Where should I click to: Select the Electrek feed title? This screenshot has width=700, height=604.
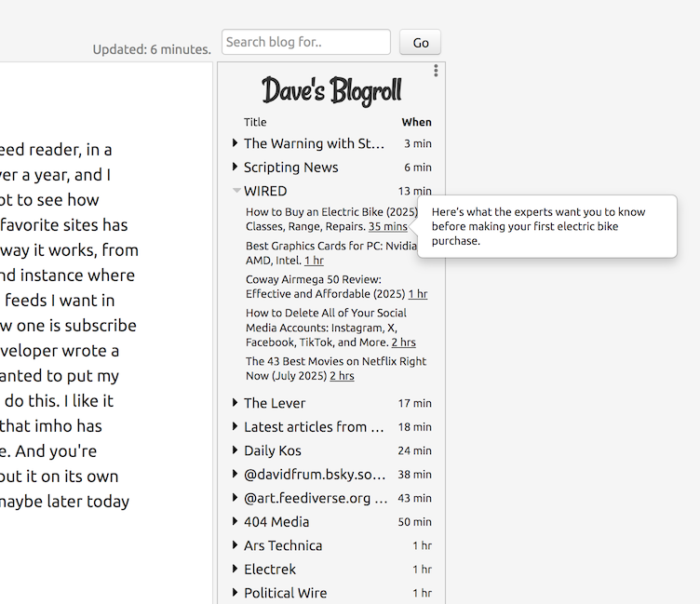pos(270,570)
